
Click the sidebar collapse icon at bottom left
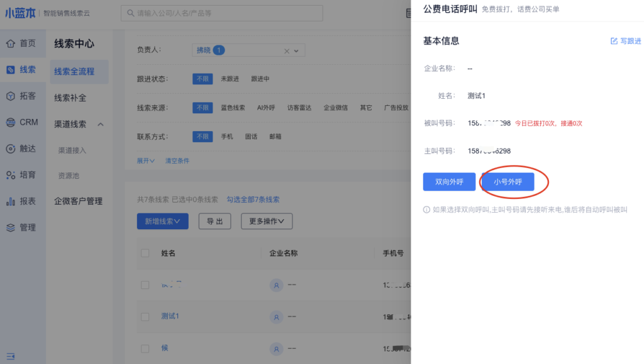(11, 356)
